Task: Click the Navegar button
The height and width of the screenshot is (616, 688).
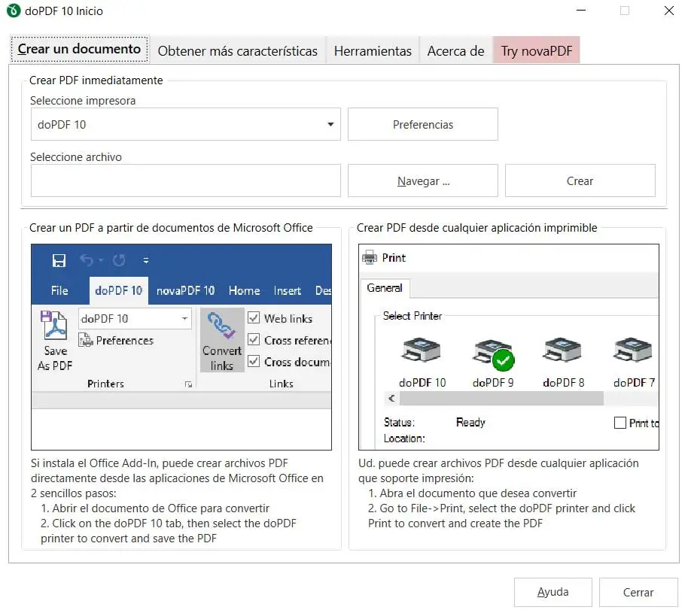Action: coord(422,181)
